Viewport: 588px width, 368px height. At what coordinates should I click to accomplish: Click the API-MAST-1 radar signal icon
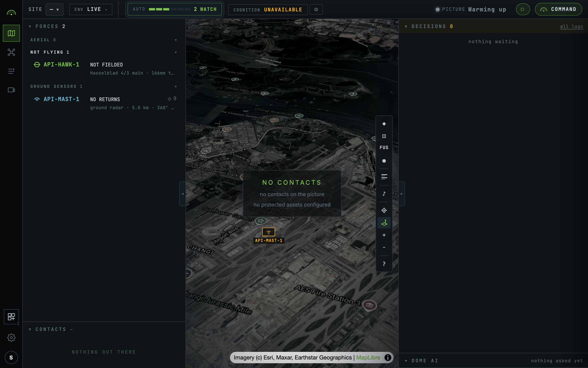[x=37, y=99]
